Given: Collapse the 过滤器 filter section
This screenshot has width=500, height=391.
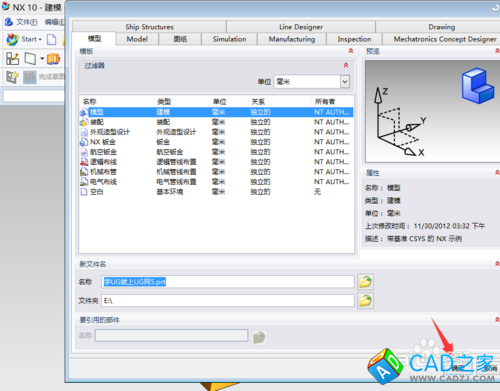Looking at the screenshot, I should (x=346, y=65).
